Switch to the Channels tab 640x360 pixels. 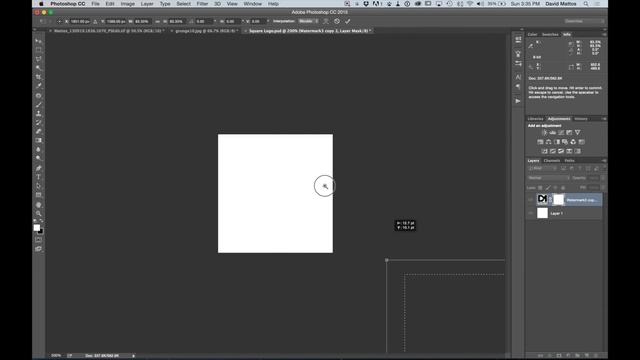coord(552,161)
